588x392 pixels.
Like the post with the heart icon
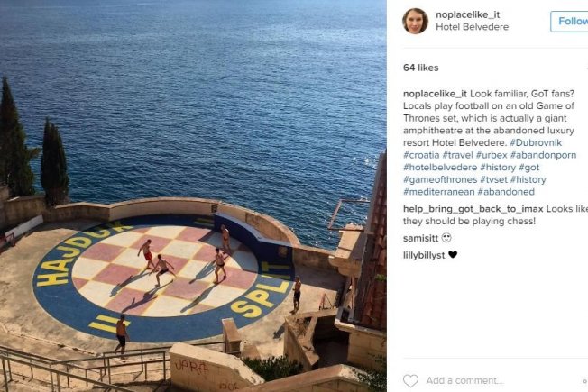(x=410, y=381)
